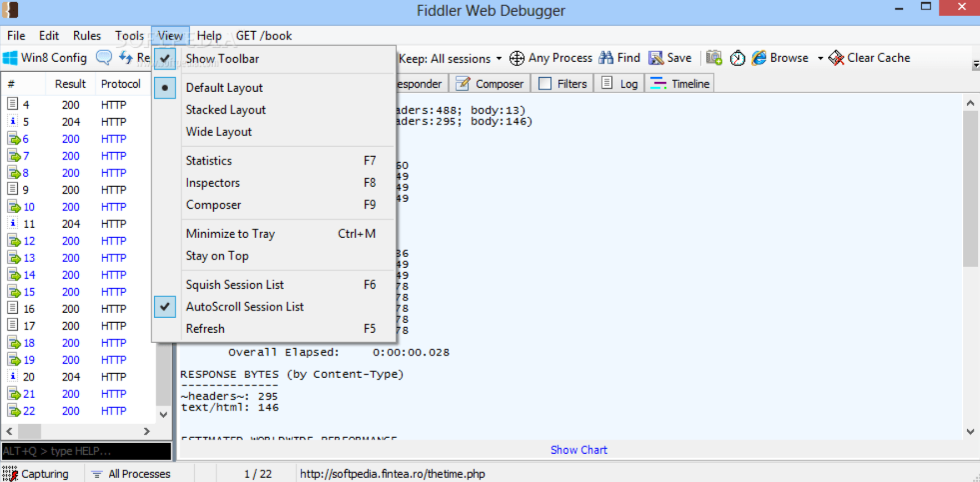Viewport: 980px width, 482px height.
Task: Open the Rules menu
Action: [87, 36]
